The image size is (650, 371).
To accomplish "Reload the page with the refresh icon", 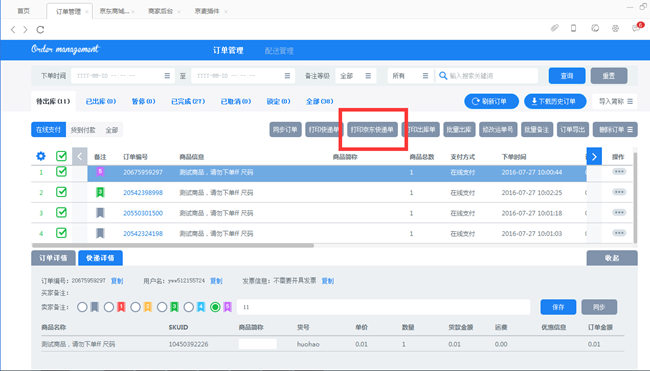I will 40,29.
